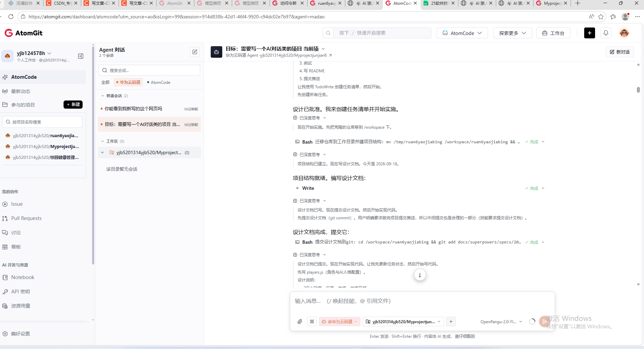Viewport: 644px width, 349px height.
Task: Open @华为云码道 agent selector
Action: click(340, 322)
